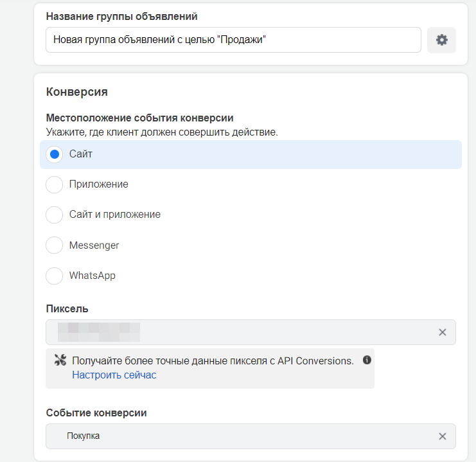Viewport: 476px width, 462px height.
Task: Select the Сайт и приложение option
Action: [x=55, y=215]
